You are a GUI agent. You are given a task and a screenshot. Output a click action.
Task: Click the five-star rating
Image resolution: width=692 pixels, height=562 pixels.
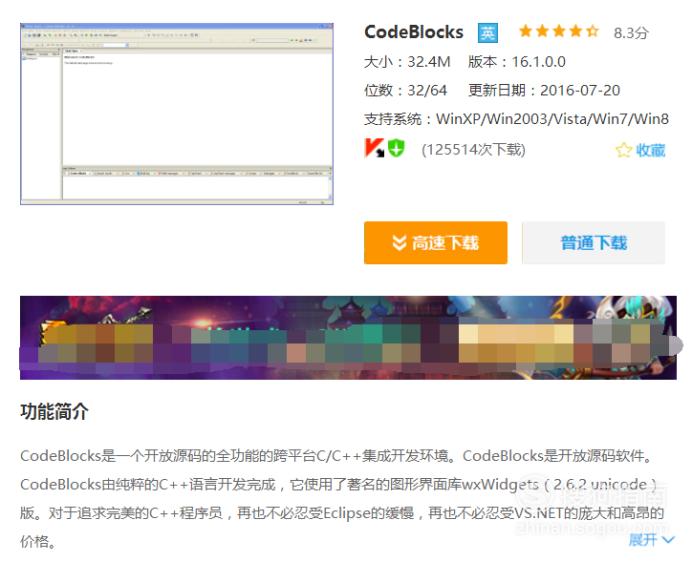[559, 31]
